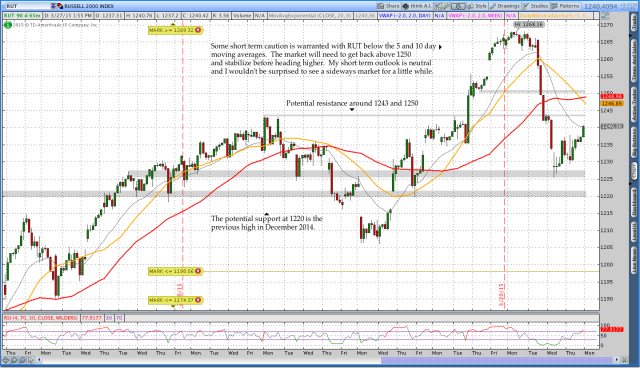Click the red RSI value bubble on the axis
Viewport: 640px width, 368px height.
pyautogui.click(x=612, y=329)
